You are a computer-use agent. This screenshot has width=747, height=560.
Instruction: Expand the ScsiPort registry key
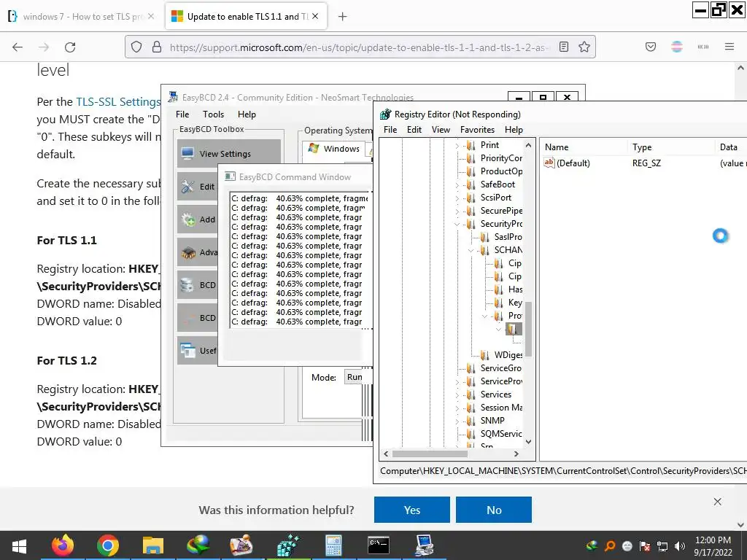pyautogui.click(x=457, y=198)
